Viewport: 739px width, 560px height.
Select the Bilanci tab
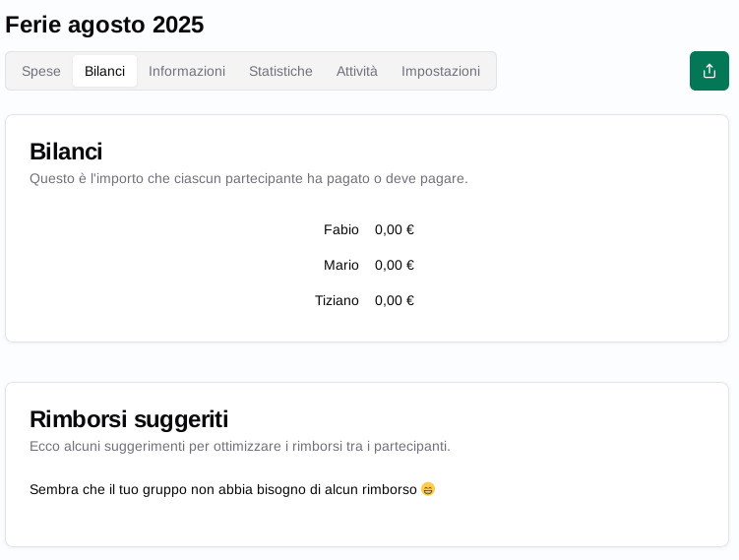104,71
